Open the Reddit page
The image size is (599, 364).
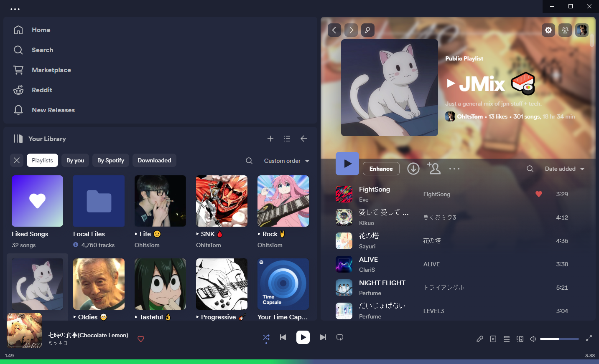33,90
